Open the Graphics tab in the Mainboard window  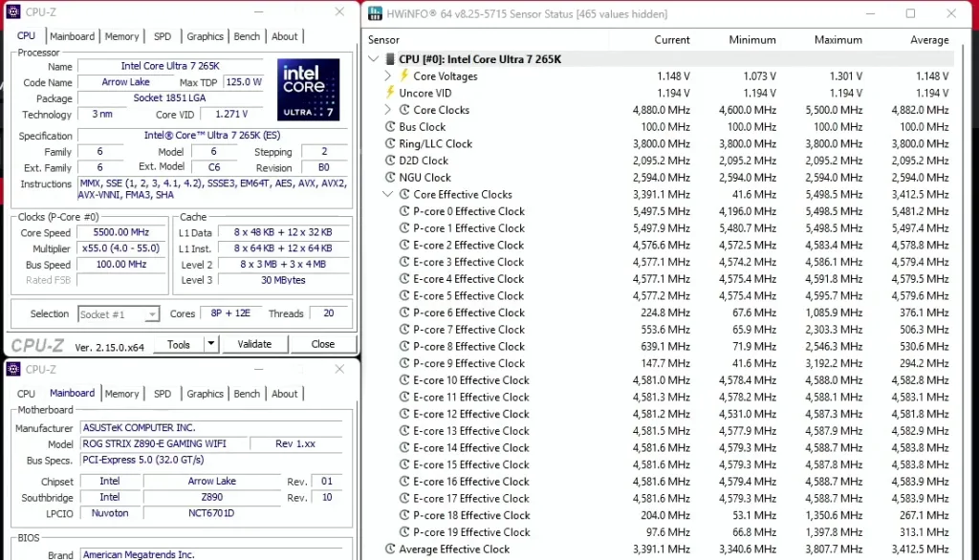coord(205,393)
